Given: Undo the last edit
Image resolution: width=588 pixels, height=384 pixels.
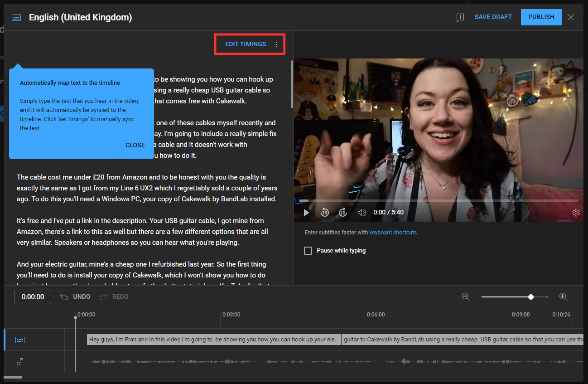Looking at the screenshot, I should 75,297.
